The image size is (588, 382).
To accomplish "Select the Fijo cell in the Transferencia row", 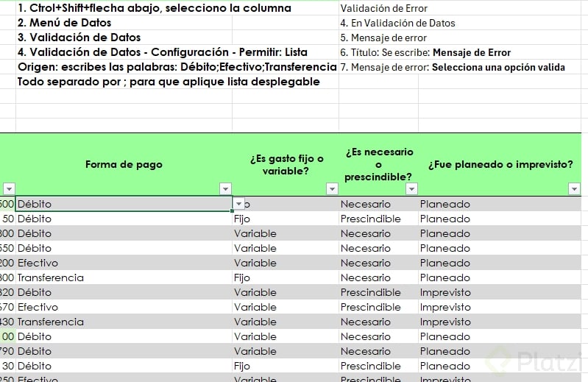I will (286, 277).
